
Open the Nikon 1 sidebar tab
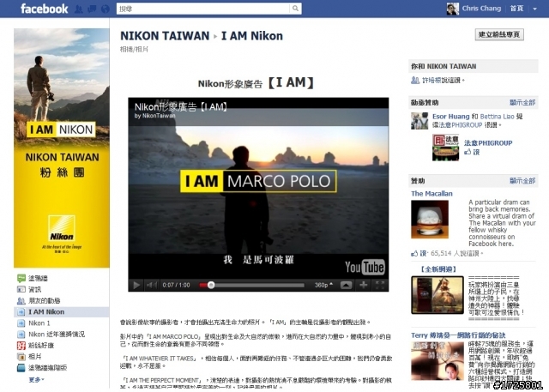pos(39,323)
